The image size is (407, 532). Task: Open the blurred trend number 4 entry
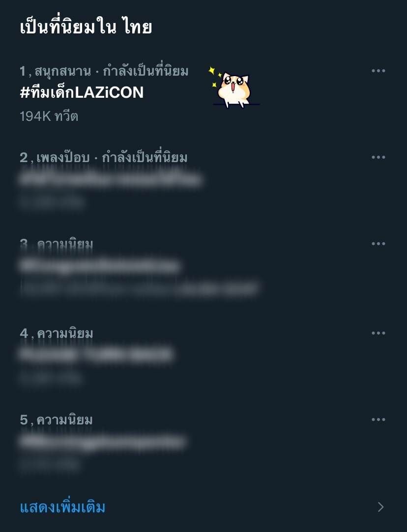(x=96, y=355)
